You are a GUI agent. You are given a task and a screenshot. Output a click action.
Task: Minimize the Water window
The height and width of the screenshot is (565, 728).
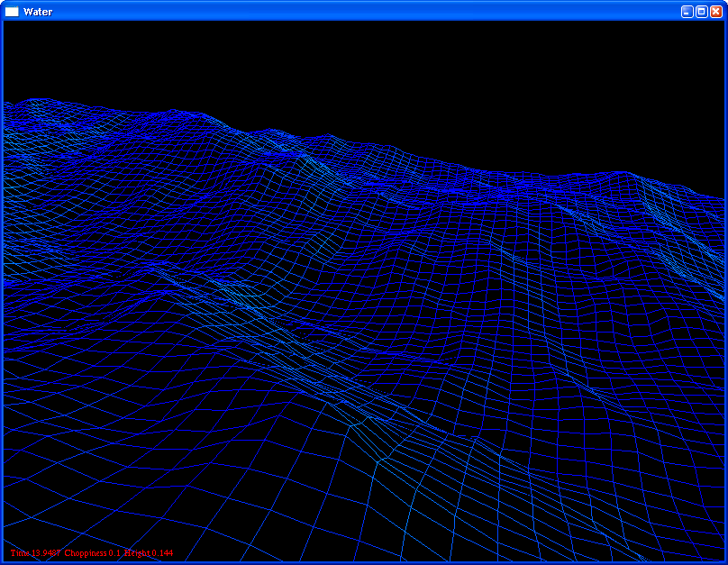pyautogui.click(x=687, y=12)
